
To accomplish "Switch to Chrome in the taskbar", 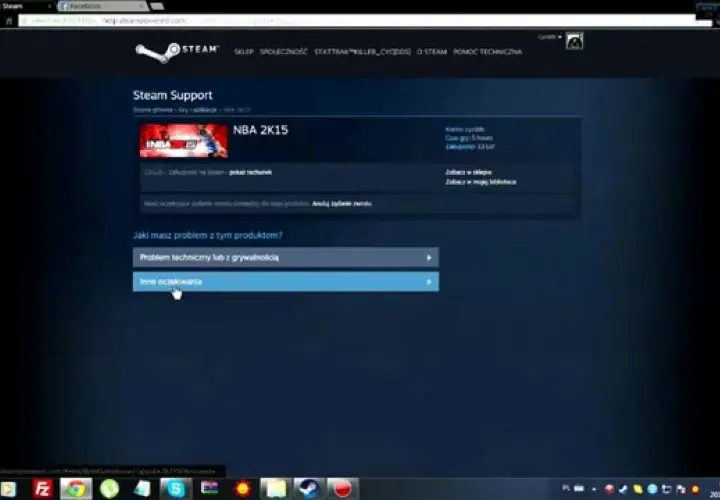I will click(76, 489).
